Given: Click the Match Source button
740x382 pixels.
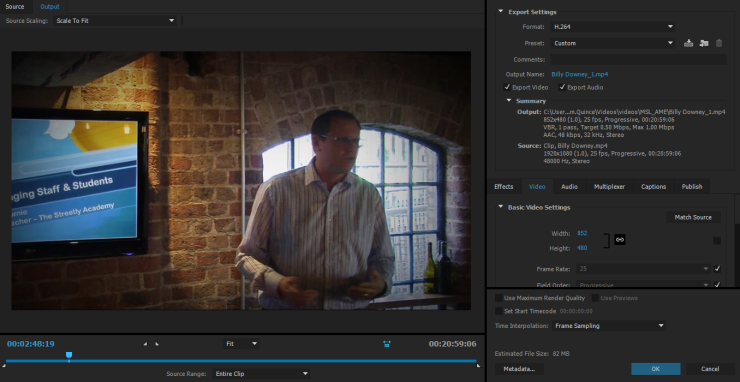Looking at the screenshot, I should pos(693,217).
